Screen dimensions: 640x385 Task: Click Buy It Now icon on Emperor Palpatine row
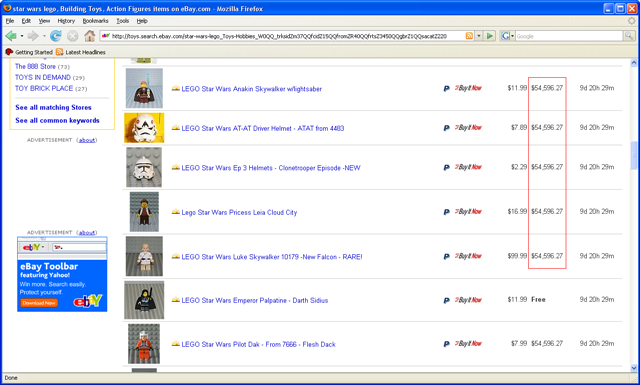coord(468,300)
